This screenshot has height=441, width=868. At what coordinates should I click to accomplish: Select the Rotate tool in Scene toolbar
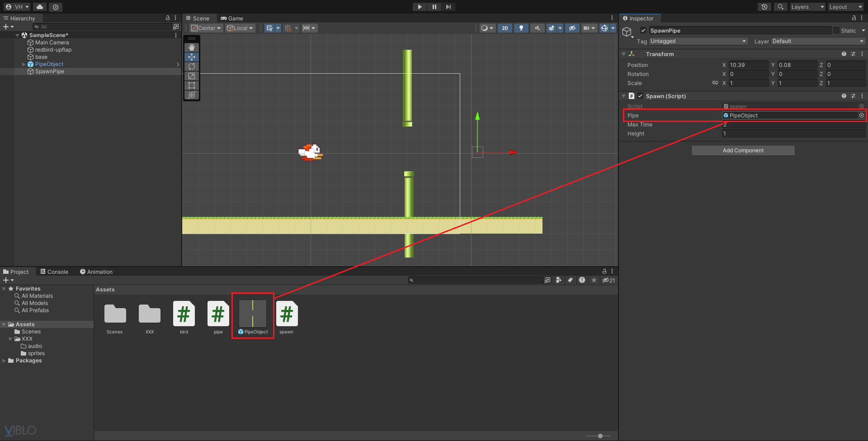(x=191, y=66)
